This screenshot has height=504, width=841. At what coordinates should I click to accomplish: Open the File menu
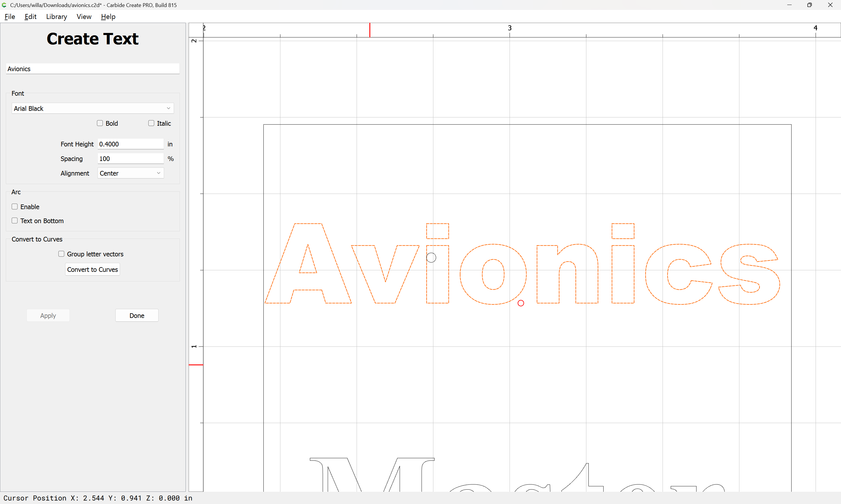[10, 16]
